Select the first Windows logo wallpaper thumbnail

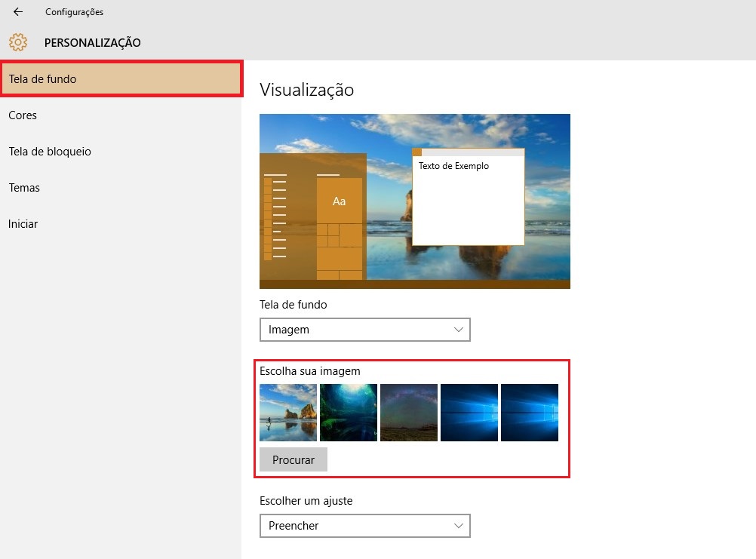469,413
